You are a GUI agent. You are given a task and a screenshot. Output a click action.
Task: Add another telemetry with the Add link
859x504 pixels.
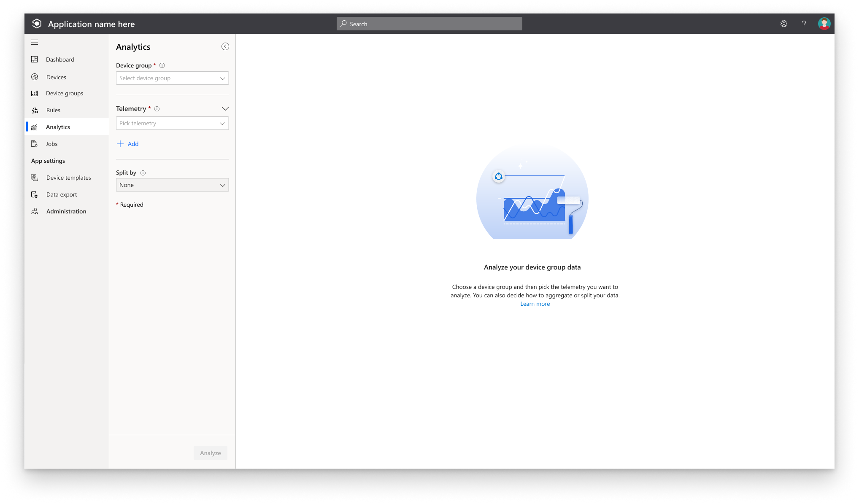point(128,144)
